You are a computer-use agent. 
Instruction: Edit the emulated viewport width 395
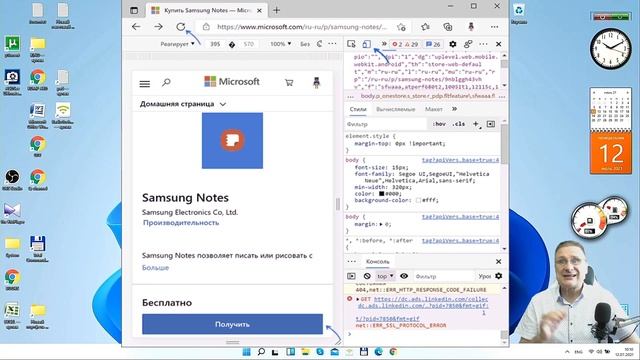(x=215, y=44)
